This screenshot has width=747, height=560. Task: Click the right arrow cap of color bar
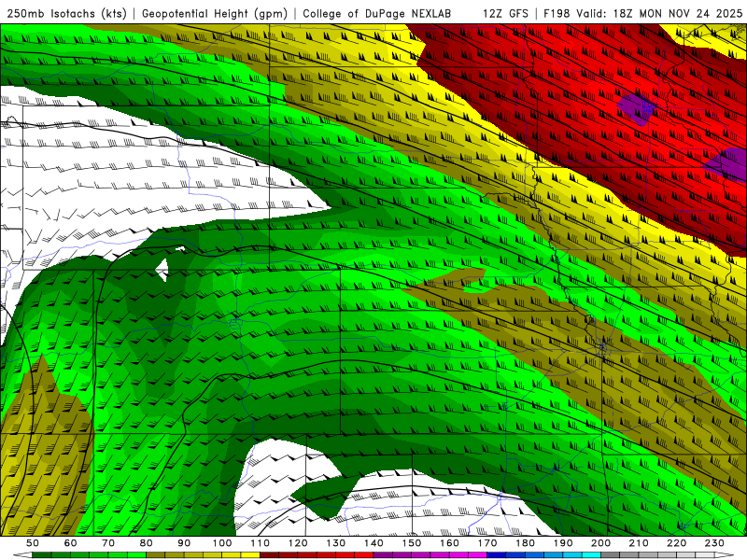[725, 554]
